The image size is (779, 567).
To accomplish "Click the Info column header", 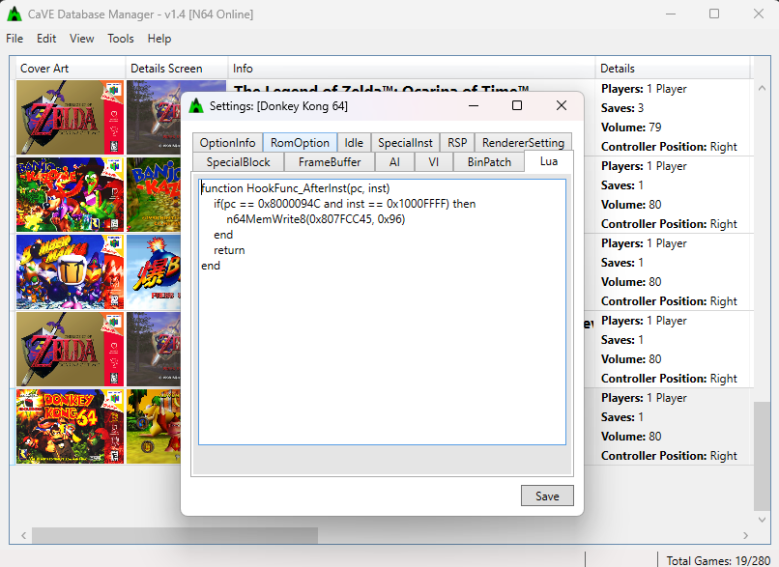I will (411, 68).
